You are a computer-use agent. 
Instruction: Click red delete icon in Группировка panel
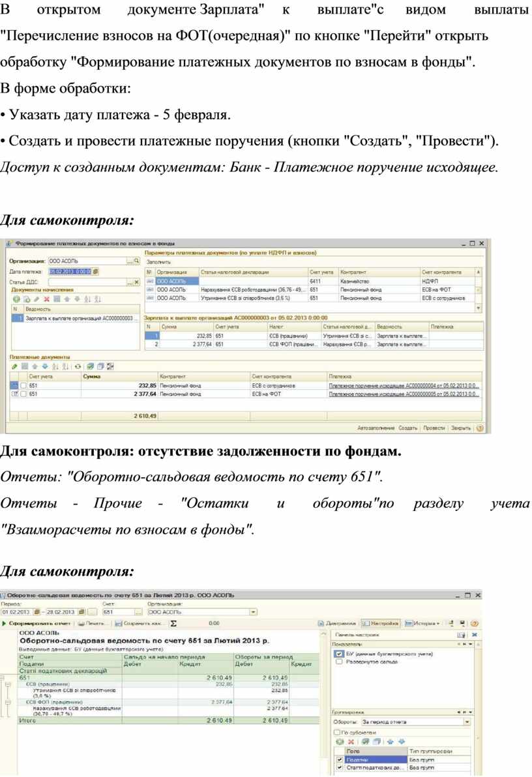pos(351,742)
